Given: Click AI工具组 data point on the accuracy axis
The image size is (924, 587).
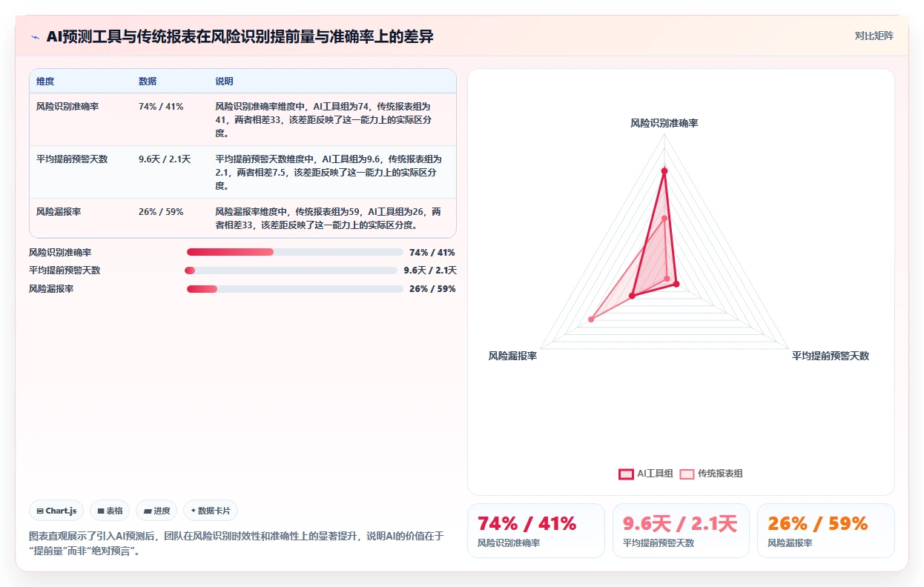Looking at the screenshot, I should (664, 171).
